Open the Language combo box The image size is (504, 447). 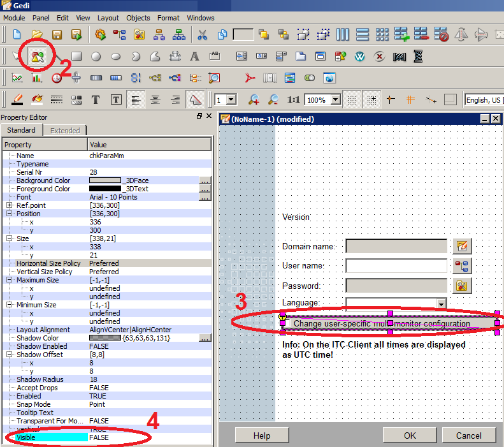(x=440, y=304)
